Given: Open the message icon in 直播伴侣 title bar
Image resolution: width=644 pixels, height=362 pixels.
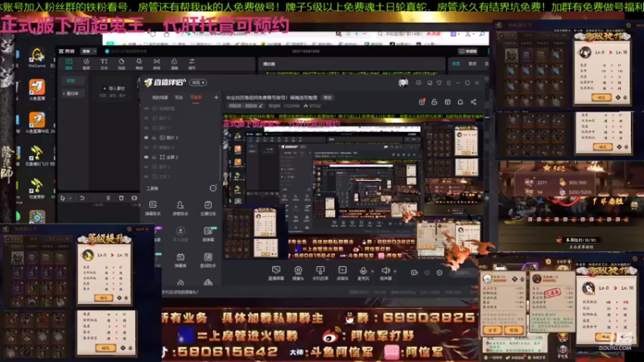Looking at the screenshot, I should (x=418, y=83).
